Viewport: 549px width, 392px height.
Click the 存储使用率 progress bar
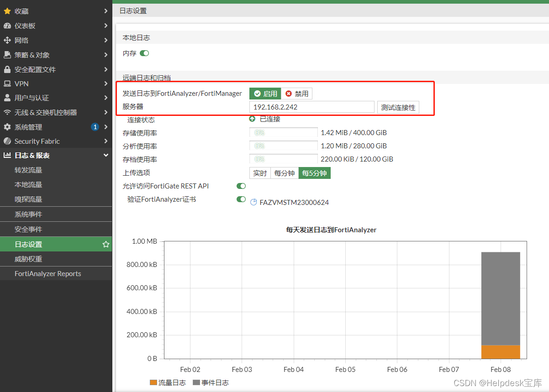coord(283,133)
